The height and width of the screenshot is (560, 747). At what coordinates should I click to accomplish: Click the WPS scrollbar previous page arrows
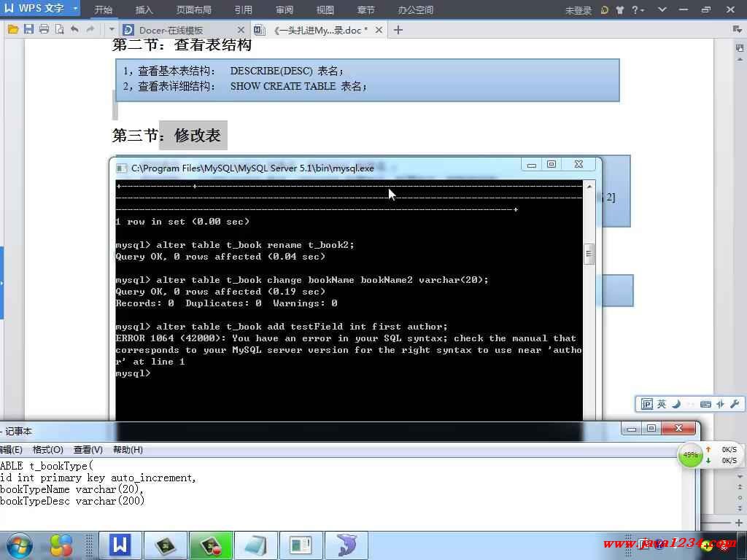740,486
